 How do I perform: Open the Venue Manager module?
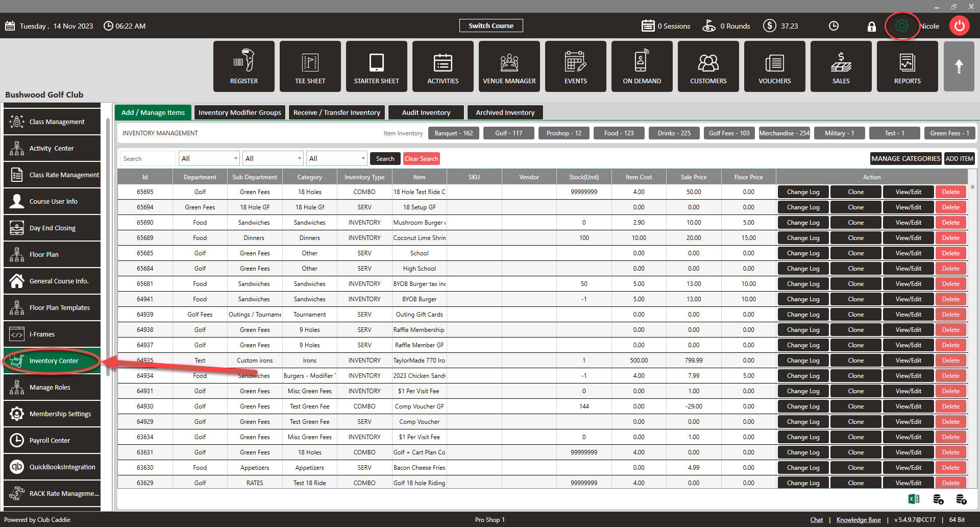509,66
